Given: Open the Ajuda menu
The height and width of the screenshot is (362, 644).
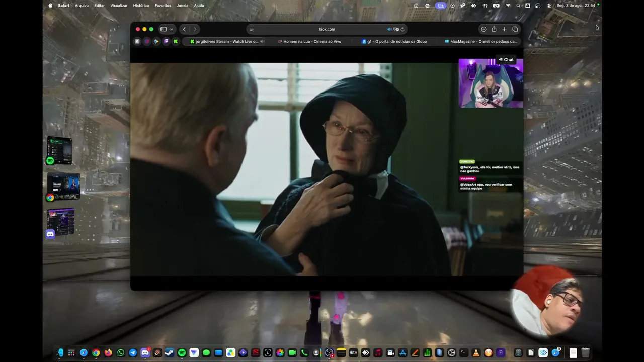Looking at the screenshot, I should [199, 6].
